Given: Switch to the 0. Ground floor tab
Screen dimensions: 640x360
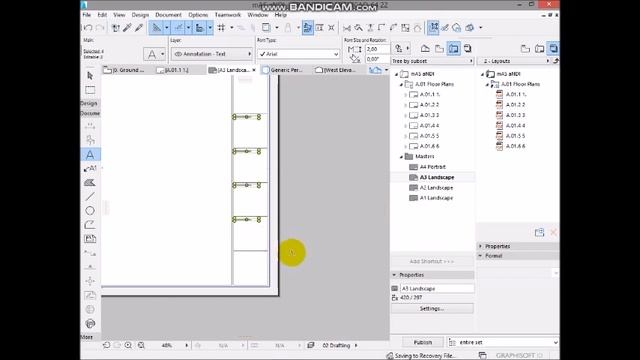Looking at the screenshot, I should point(124,70).
